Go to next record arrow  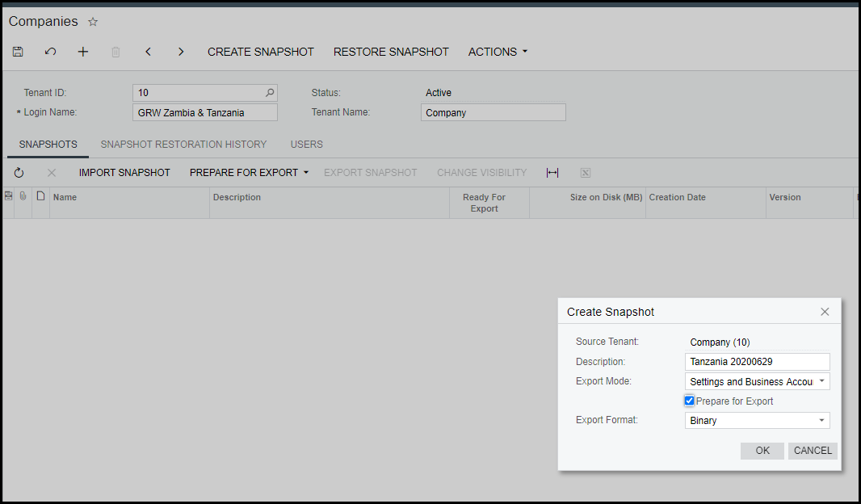point(181,52)
